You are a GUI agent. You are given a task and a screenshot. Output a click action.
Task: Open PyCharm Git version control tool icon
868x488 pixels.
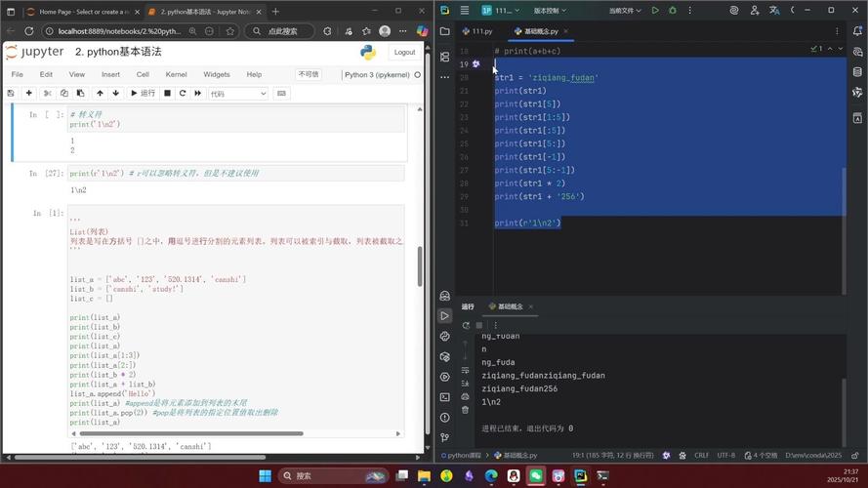tap(444, 437)
